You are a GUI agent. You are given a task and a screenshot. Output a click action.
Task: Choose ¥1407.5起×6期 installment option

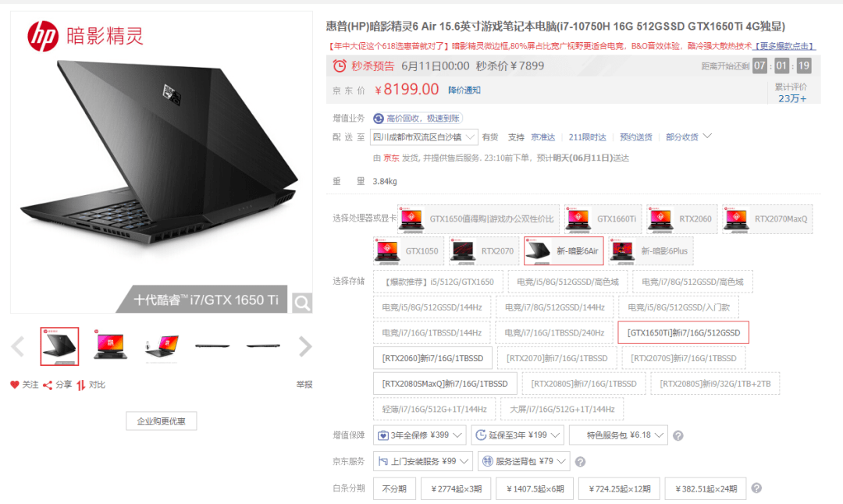coord(535,488)
